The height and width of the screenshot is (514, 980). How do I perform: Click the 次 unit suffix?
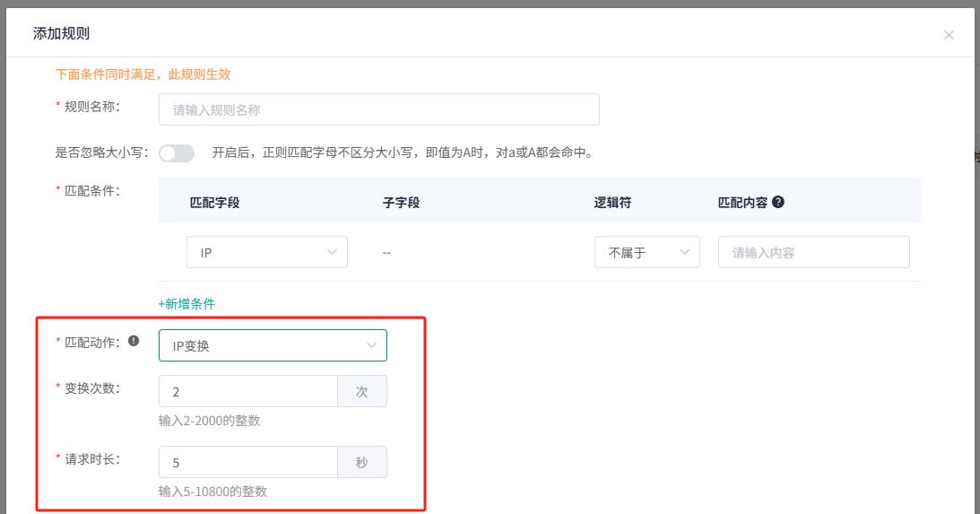362,391
